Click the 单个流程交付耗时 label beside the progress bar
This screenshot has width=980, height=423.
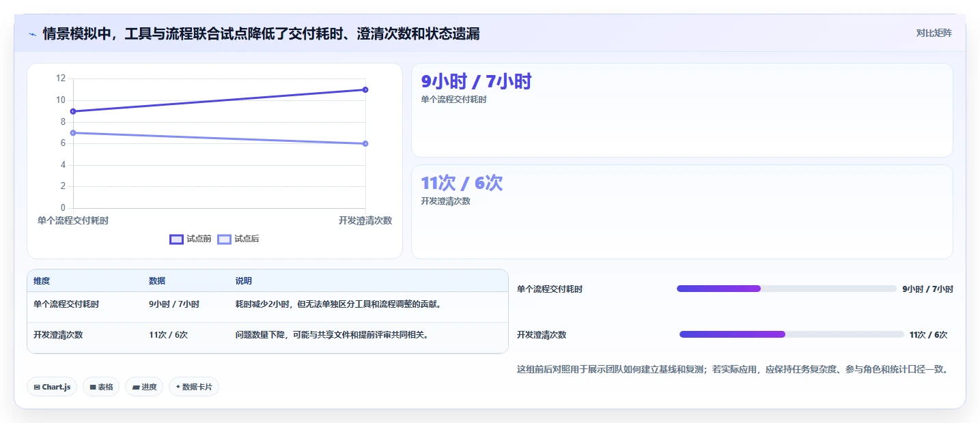pos(550,289)
